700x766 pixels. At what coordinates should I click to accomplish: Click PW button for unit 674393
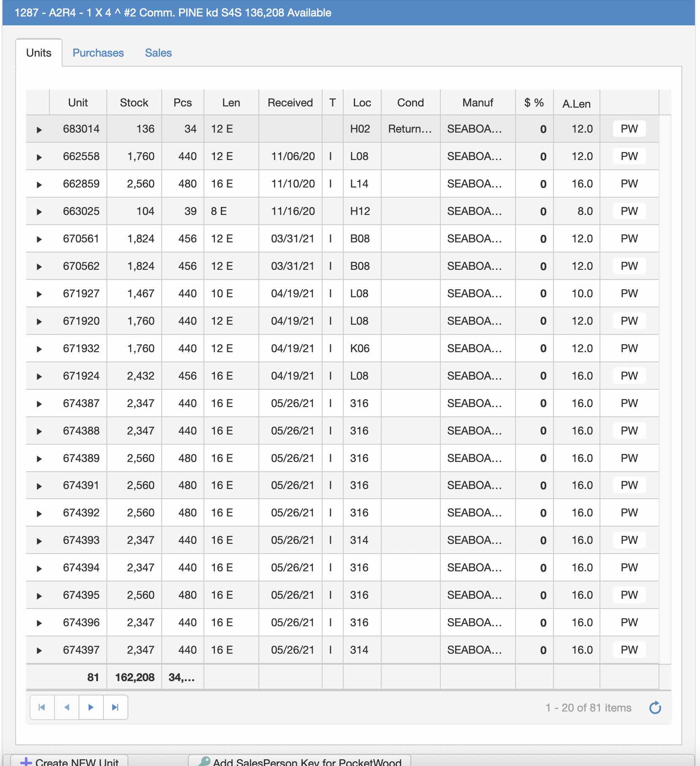[x=629, y=540]
